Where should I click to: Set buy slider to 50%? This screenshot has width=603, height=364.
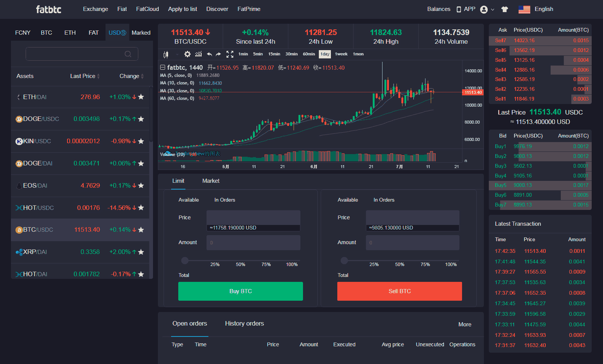pyautogui.click(x=240, y=265)
